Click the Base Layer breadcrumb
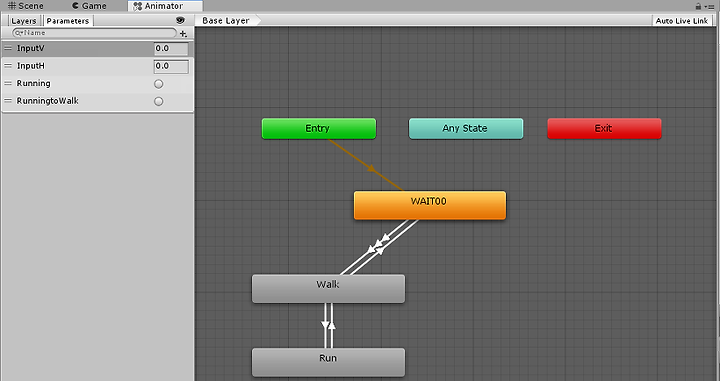The image size is (720, 381). coord(226,21)
